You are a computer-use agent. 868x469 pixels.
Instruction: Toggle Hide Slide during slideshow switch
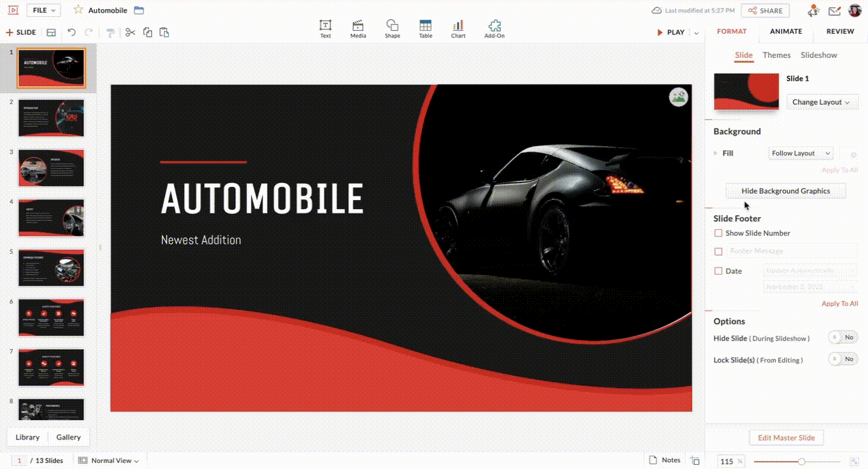click(x=843, y=338)
